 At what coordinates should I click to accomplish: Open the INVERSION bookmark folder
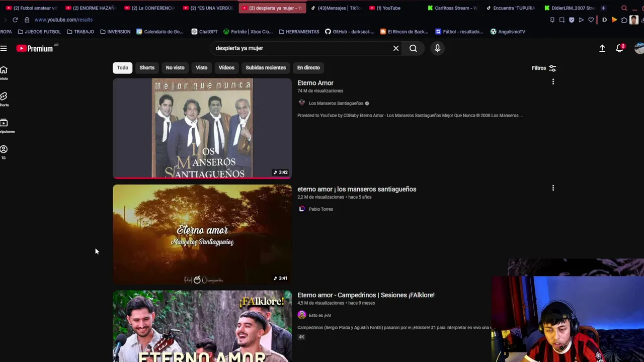pos(115,32)
